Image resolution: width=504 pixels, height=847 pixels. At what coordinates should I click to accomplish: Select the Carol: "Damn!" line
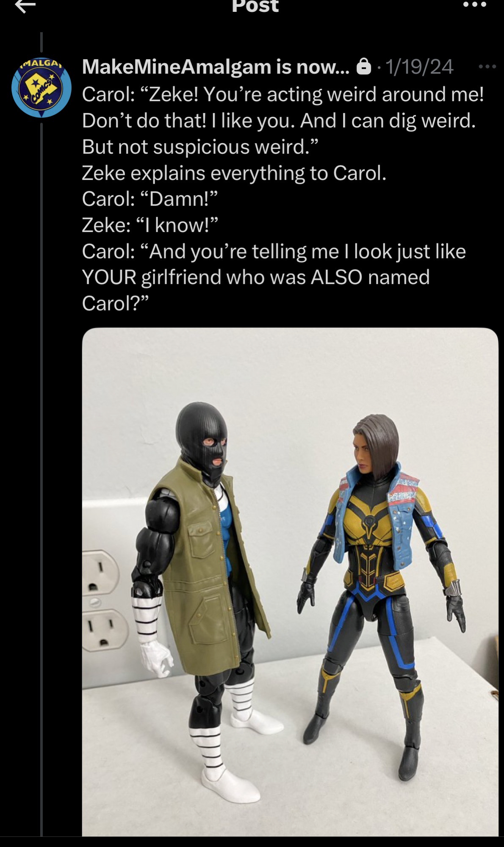[x=150, y=199]
